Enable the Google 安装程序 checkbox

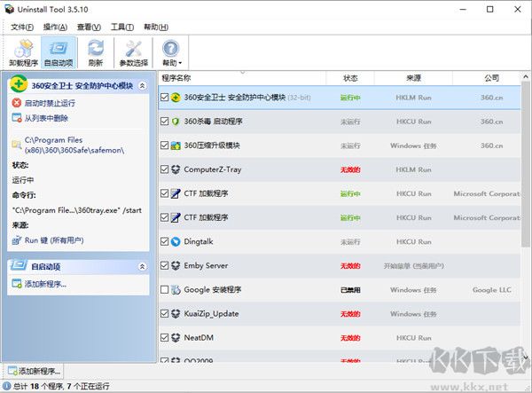point(164,289)
